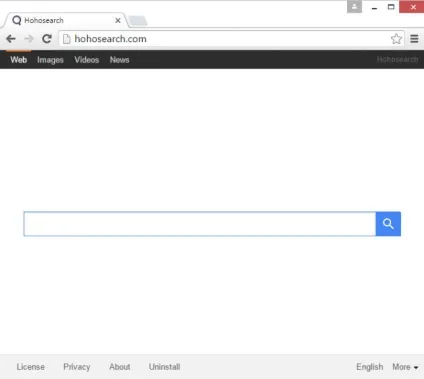424x379 pixels.
Task: Expand the More dropdown in footer
Action: [405, 367]
